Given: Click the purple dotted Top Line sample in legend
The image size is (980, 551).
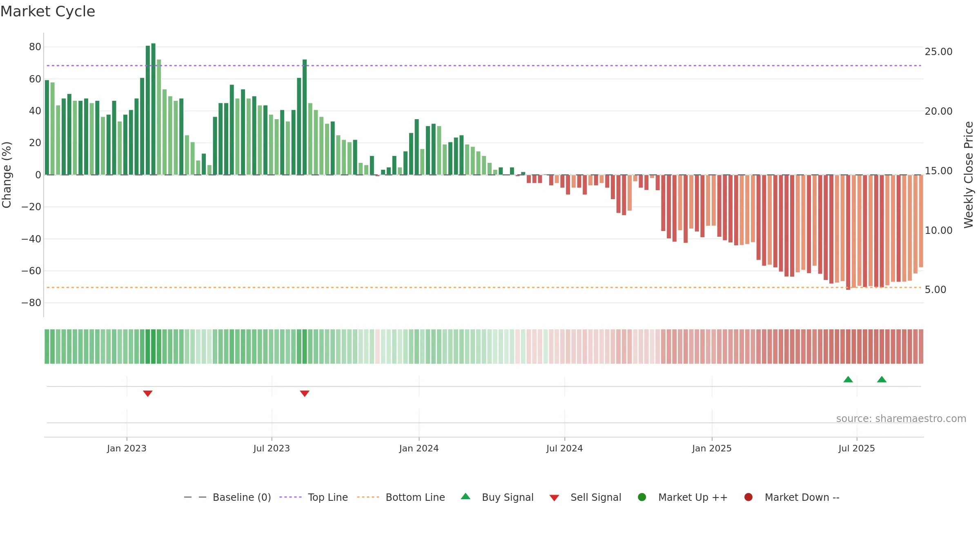Looking at the screenshot, I should click(x=290, y=497).
